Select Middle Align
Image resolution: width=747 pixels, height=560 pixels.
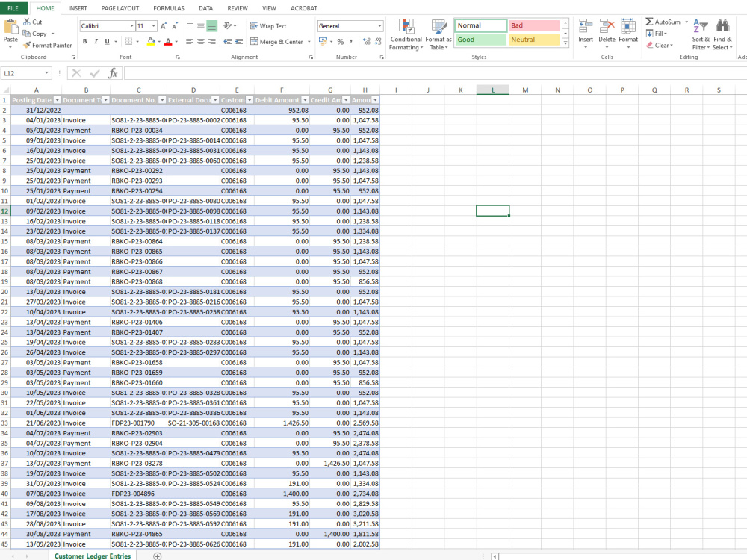coord(200,25)
